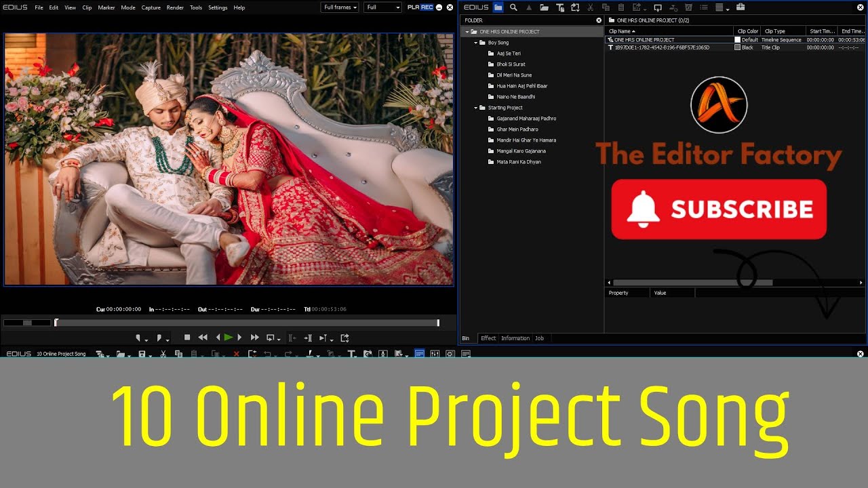The width and height of the screenshot is (868, 488).
Task: Select Gajanand Maharaaj Padhro folder
Action: coord(526,119)
